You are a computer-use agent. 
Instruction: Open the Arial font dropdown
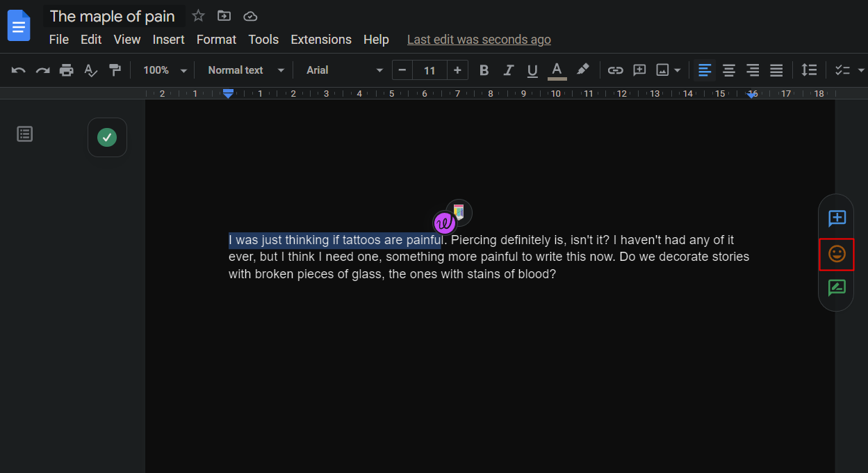[345, 70]
